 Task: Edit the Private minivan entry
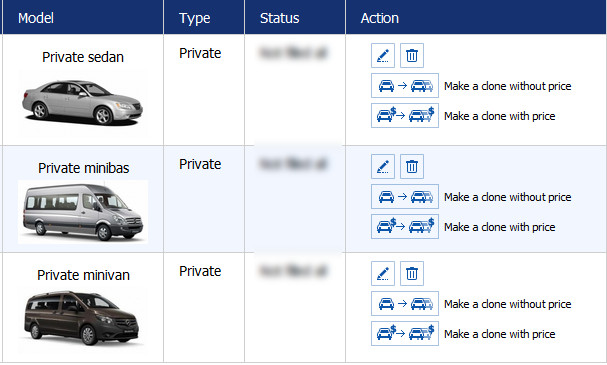pyautogui.click(x=383, y=274)
